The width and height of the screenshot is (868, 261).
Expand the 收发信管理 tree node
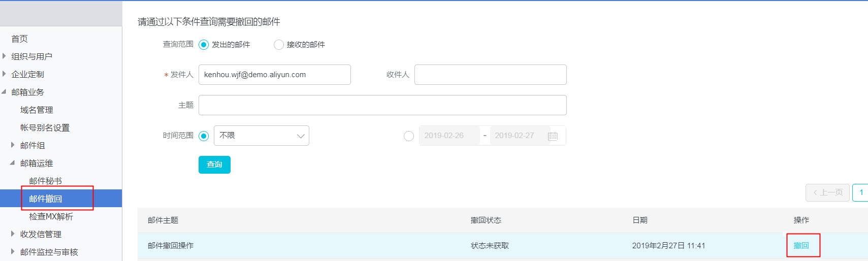click(x=13, y=234)
